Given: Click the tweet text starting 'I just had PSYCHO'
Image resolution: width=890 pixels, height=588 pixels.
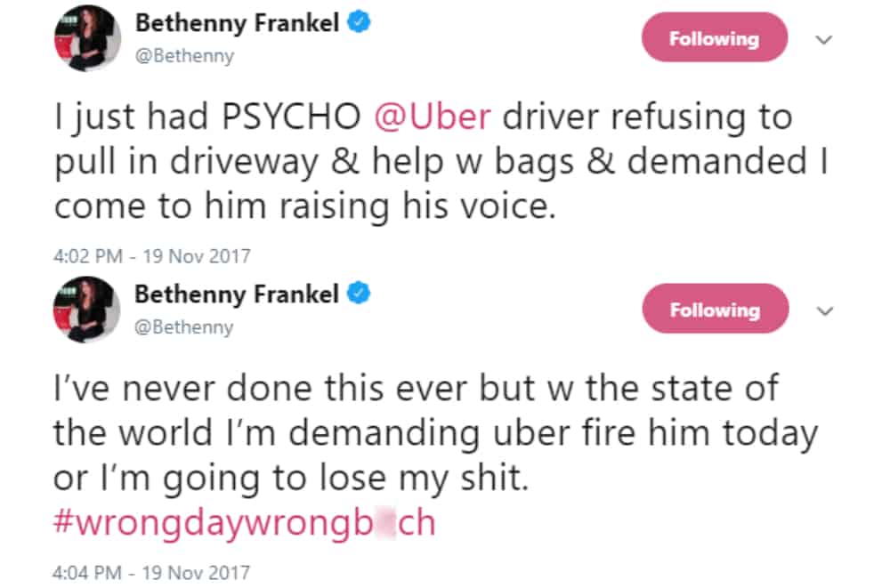Looking at the screenshot, I should point(423,163).
